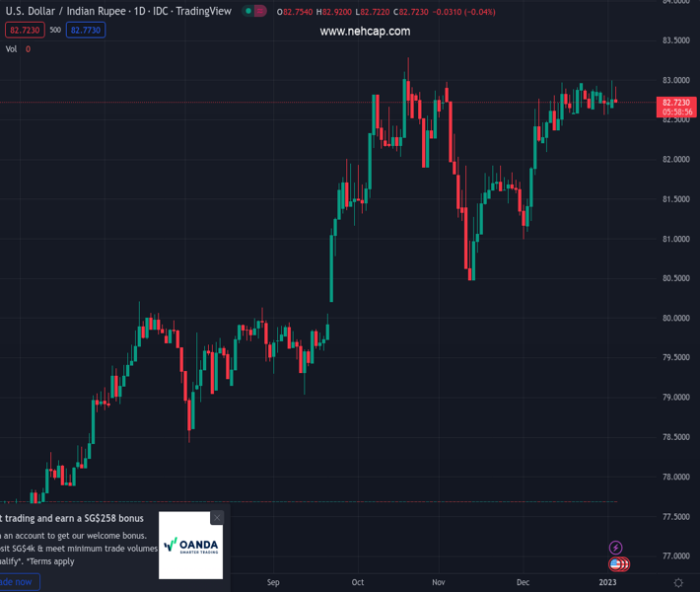The width and height of the screenshot is (700, 592).
Task: Click the Sep label on time axis
Action: click(x=273, y=582)
